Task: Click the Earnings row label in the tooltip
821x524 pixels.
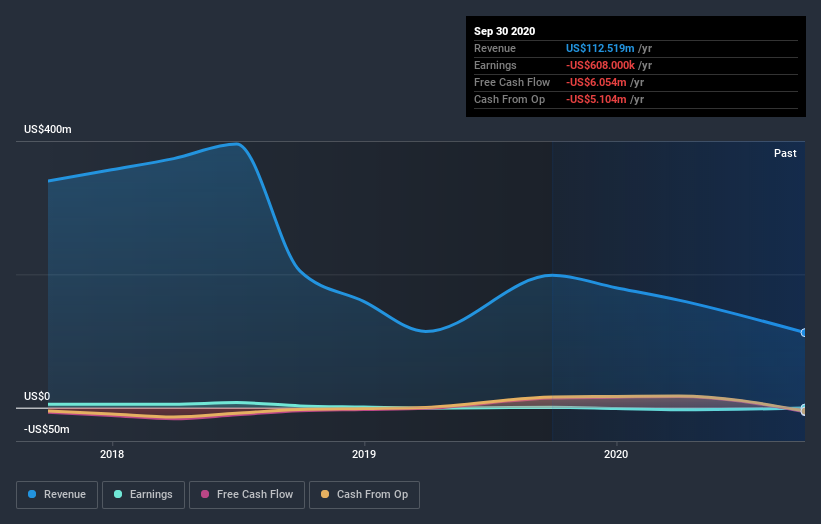Action: click(495, 65)
